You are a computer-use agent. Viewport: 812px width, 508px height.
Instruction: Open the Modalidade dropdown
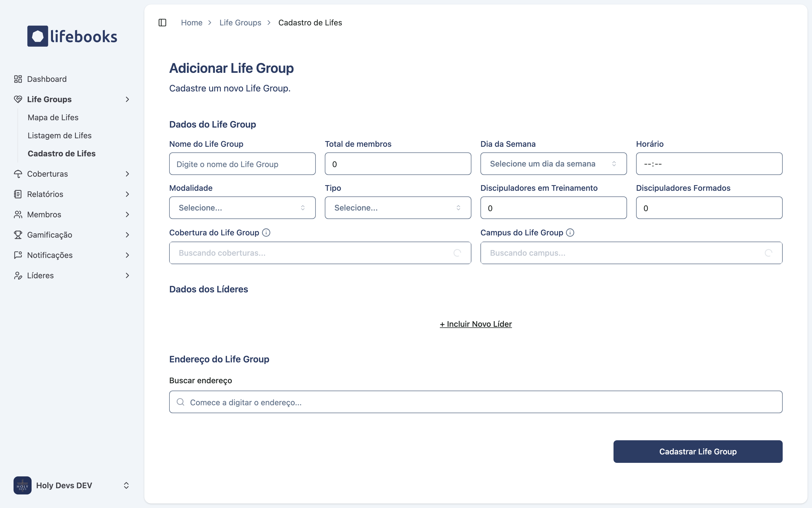click(x=242, y=208)
